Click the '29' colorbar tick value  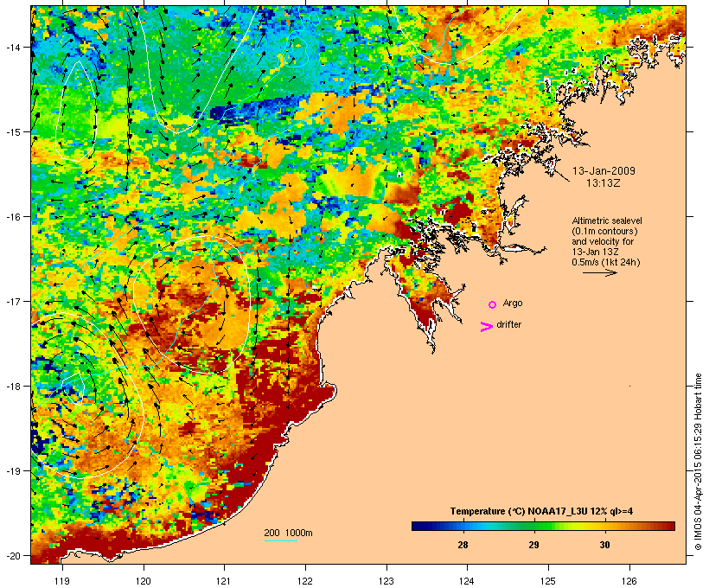[533, 545]
